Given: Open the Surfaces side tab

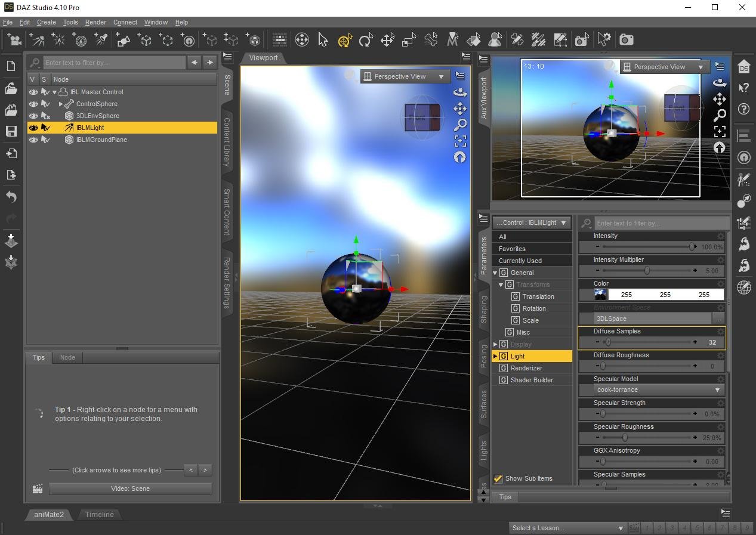Looking at the screenshot, I should (x=483, y=404).
